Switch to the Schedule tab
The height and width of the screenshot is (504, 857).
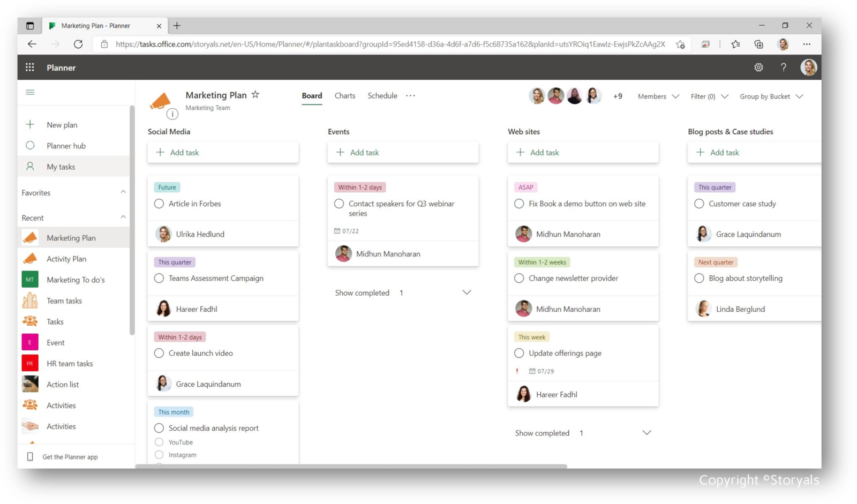pyautogui.click(x=382, y=95)
